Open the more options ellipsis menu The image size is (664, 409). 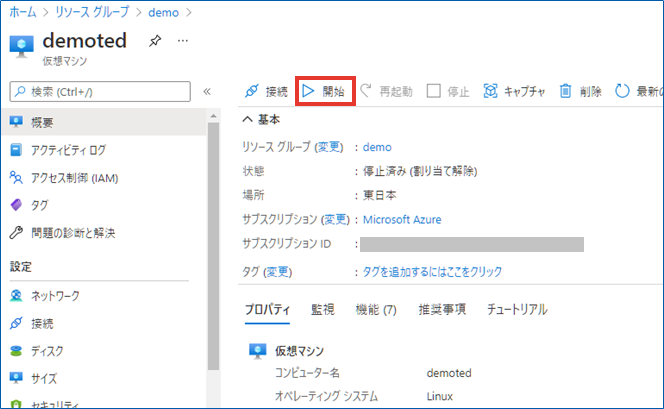click(183, 41)
